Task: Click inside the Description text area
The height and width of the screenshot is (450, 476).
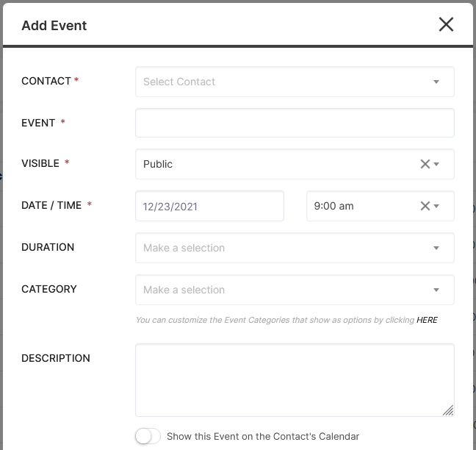Action: [x=295, y=380]
